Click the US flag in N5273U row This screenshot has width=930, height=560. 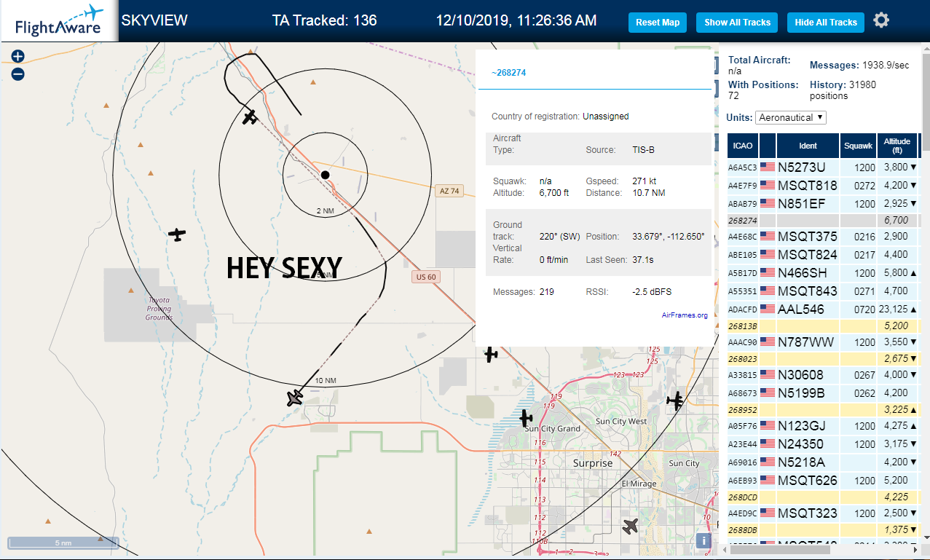(768, 167)
